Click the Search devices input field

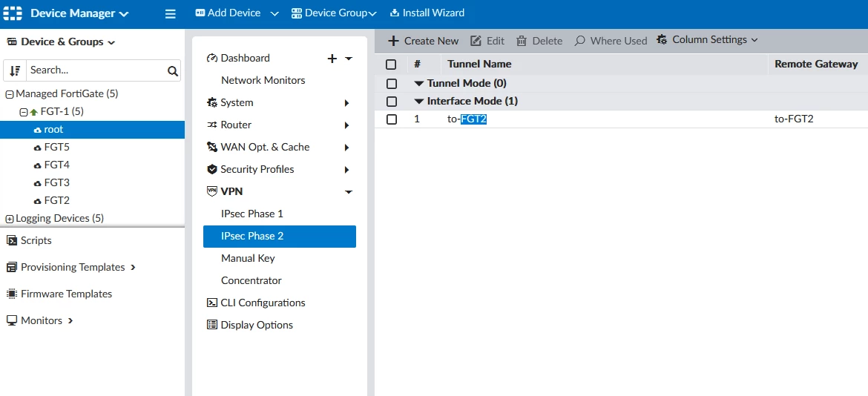pos(96,70)
